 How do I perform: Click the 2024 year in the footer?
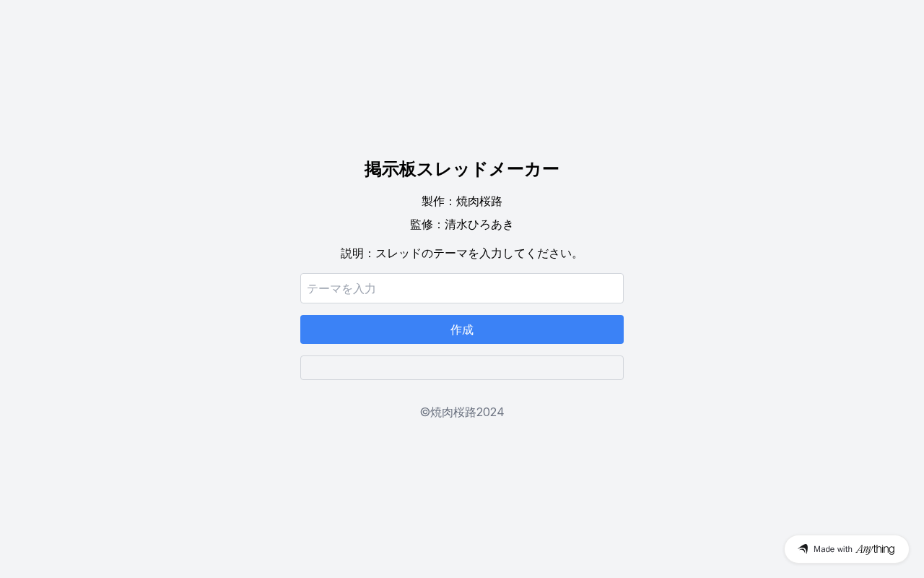[490, 413]
